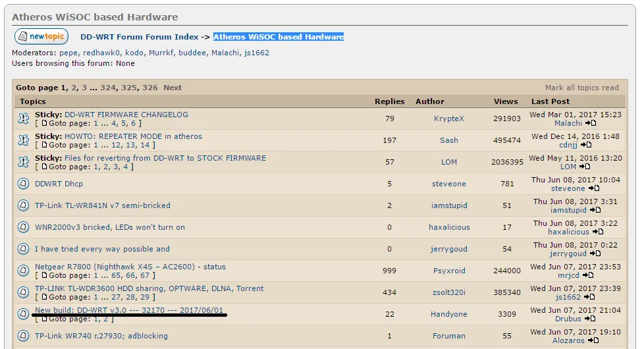Click the sticky icon for reverting to STOCK FIRMWARE
Screen dimensions: 644x349
point(24,162)
